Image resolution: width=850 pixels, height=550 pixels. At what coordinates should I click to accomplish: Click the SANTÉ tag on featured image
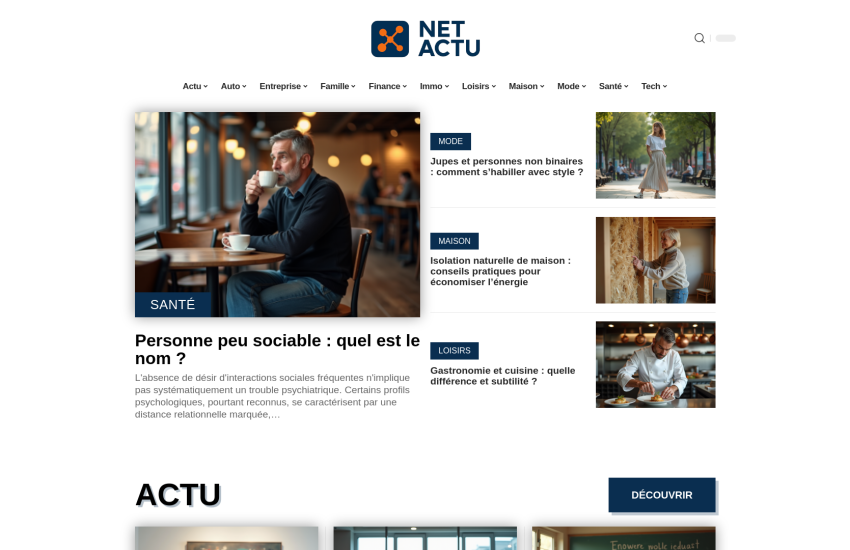pos(172,305)
